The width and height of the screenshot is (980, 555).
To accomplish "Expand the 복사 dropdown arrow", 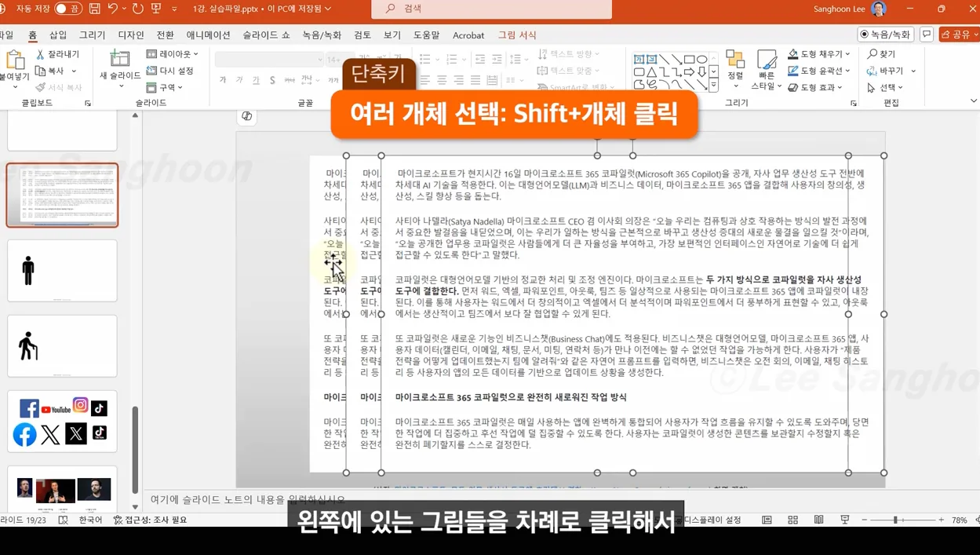I will [75, 71].
